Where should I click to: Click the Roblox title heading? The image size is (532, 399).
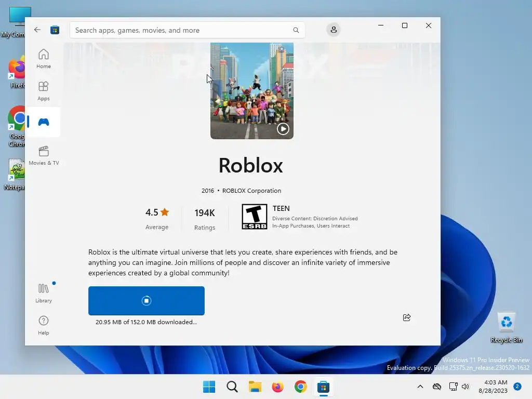(250, 166)
